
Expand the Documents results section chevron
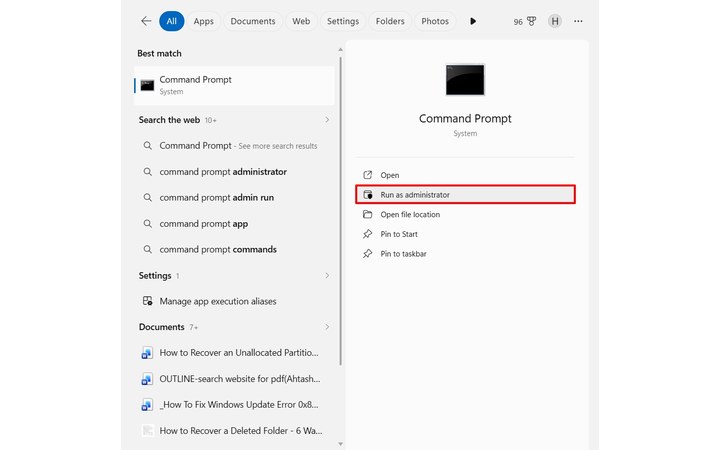click(327, 327)
